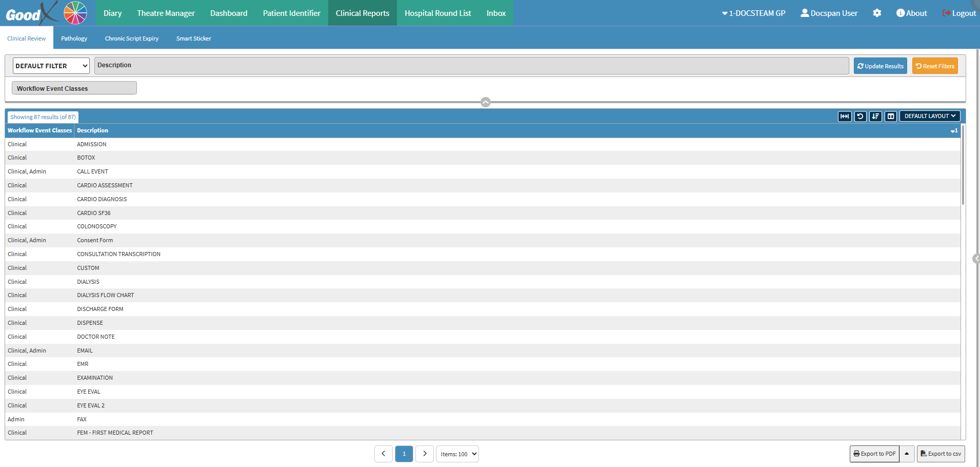Expand the DEFAULT LAYOUT dropdown
Image resolution: width=980 pixels, height=467 pixels.
(x=929, y=116)
